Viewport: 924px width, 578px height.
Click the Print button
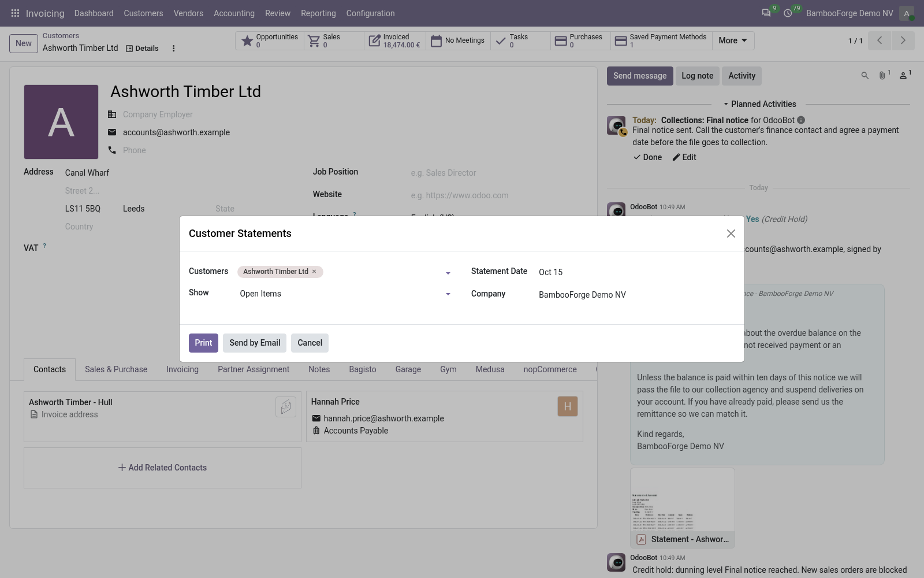pos(203,343)
